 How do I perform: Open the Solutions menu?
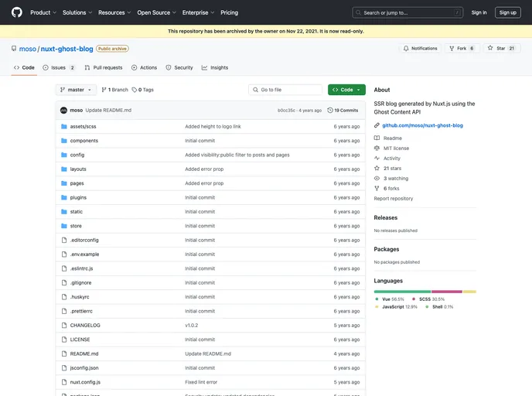point(77,12)
